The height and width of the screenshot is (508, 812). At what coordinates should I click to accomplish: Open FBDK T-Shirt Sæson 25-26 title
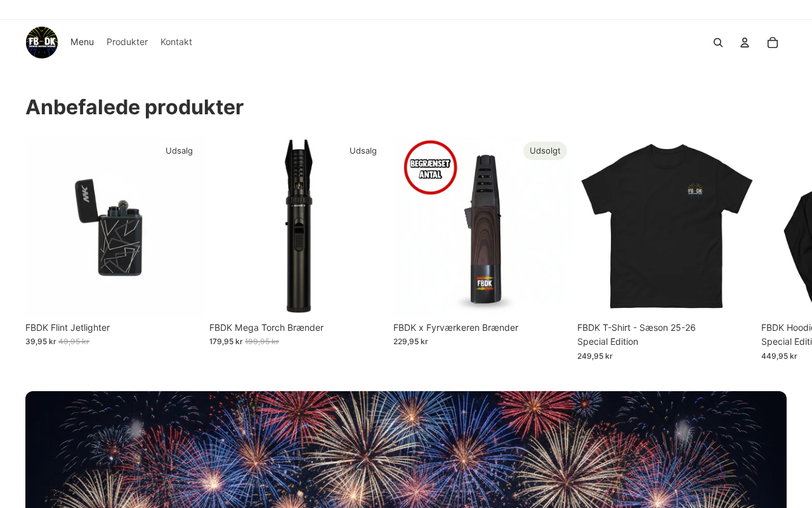pos(636,335)
